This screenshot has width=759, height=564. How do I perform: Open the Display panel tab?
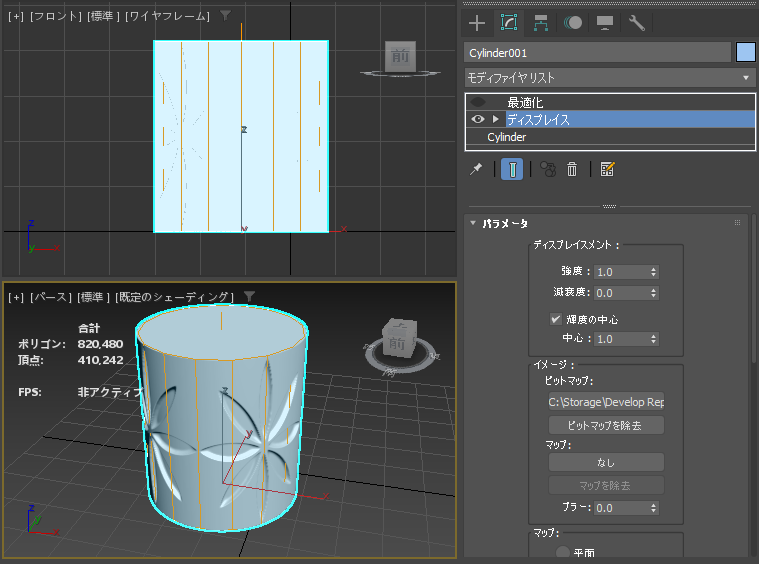(605, 23)
